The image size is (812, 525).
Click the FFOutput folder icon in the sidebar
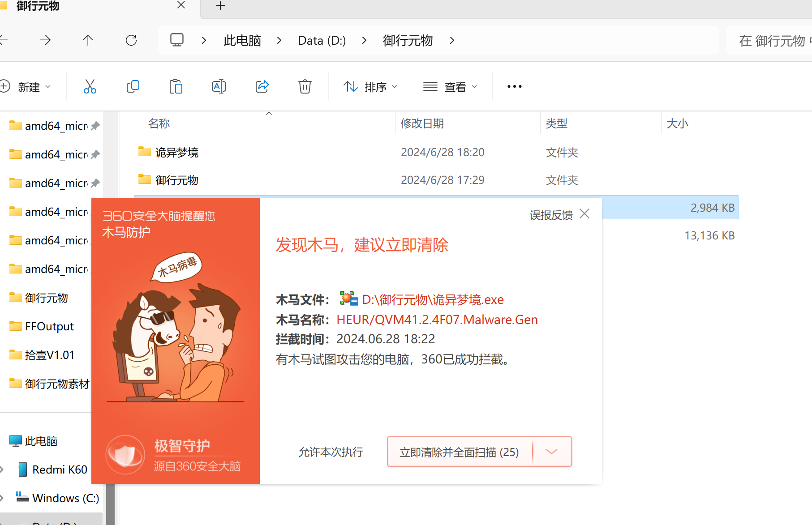click(x=16, y=326)
